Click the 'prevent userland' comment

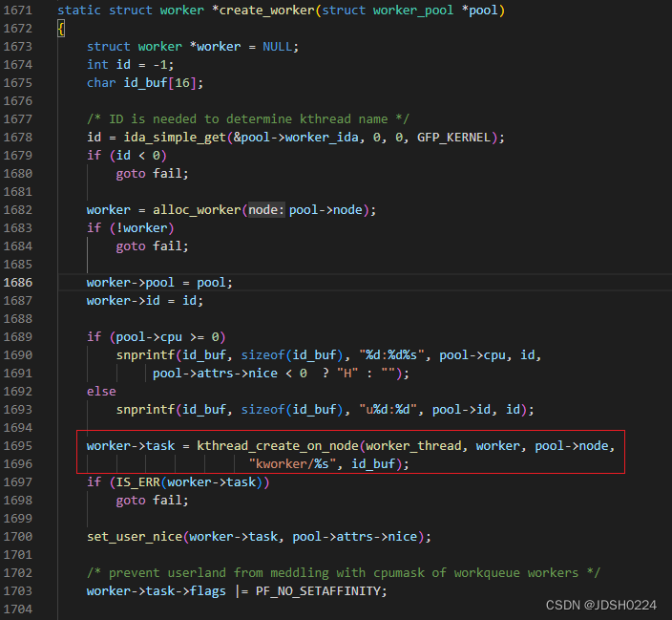tap(344, 573)
